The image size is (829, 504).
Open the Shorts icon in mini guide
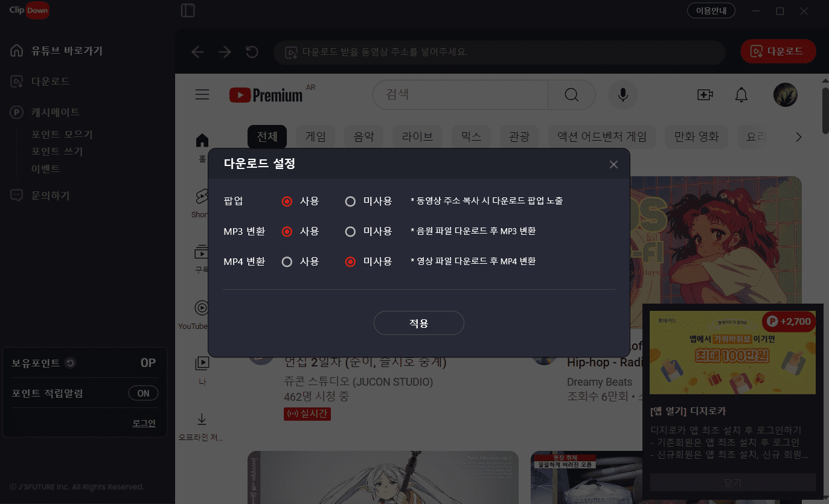click(x=201, y=196)
